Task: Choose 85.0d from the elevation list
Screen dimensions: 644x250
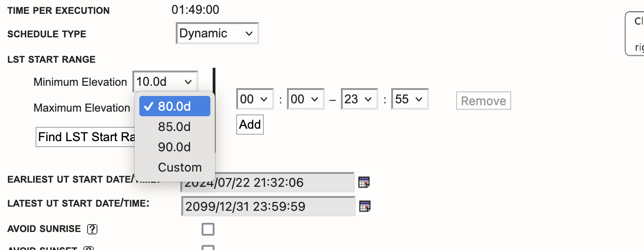Action: [174, 127]
